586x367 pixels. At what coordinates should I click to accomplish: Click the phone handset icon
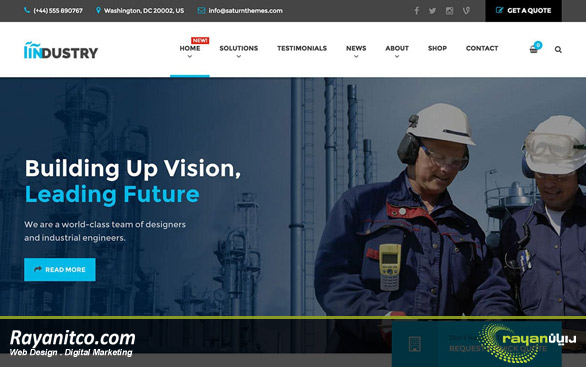coord(27,10)
